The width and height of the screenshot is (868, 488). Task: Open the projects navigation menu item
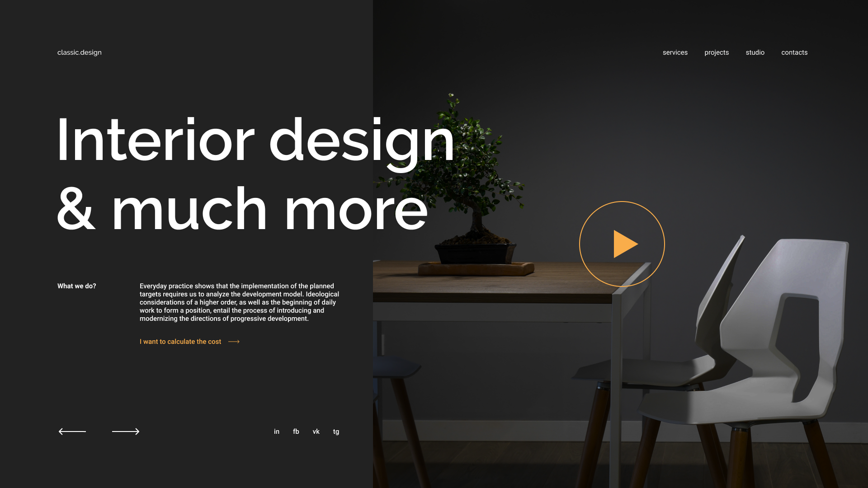716,52
